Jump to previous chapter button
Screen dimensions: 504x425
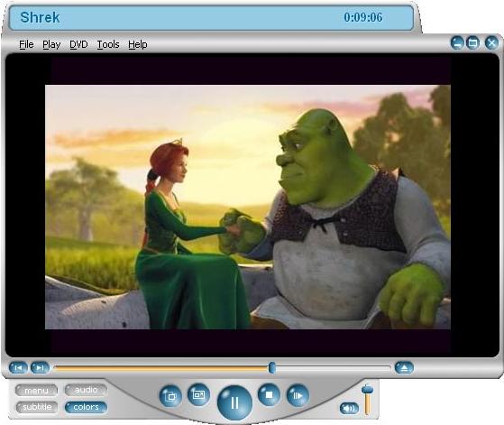[18, 367]
